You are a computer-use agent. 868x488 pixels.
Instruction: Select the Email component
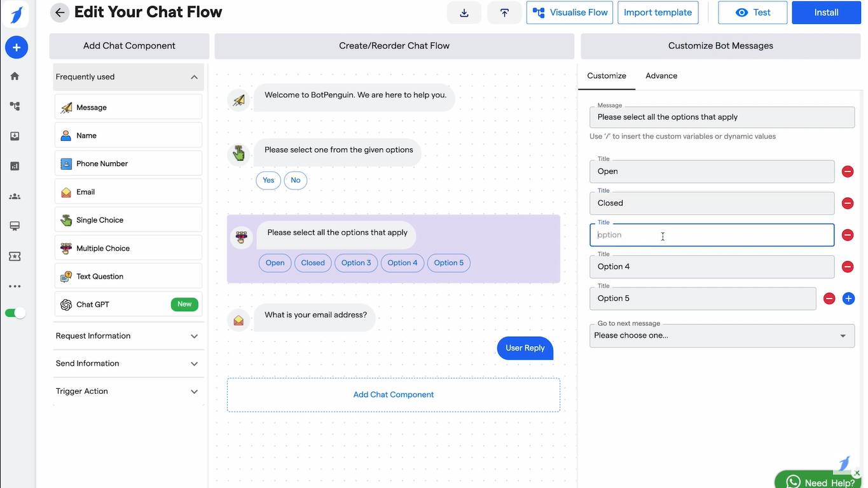pos(85,192)
